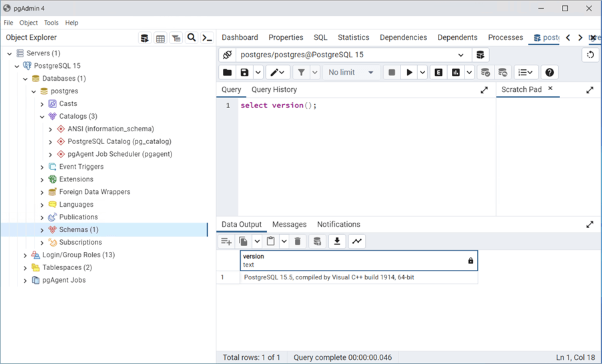602x364 pixels.
Task: Expand the Extensions tree node
Action: [x=42, y=179]
